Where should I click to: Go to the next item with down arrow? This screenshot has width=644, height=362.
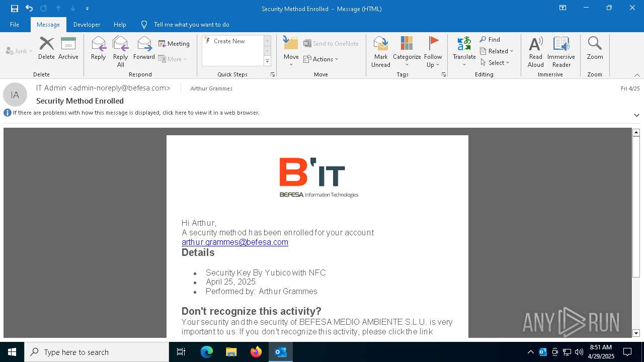pyautogui.click(x=73, y=9)
